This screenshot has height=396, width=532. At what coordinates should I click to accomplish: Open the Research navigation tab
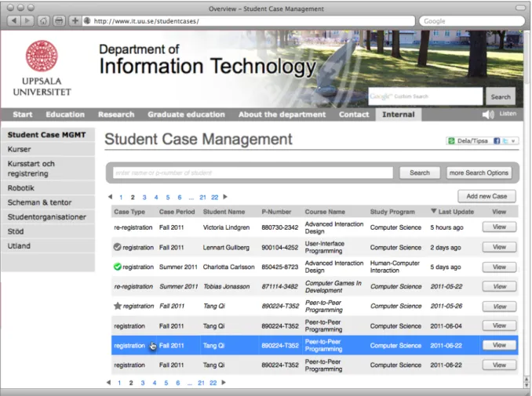116,114
